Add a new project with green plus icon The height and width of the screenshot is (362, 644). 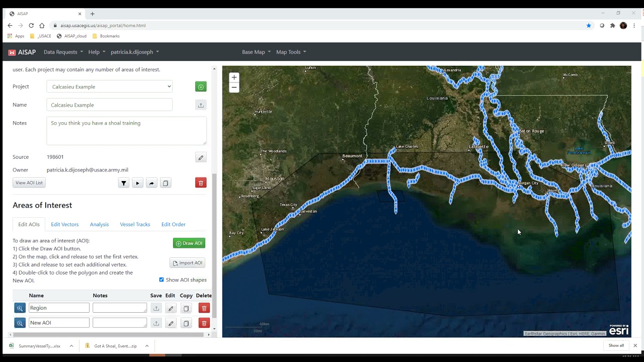201,87
